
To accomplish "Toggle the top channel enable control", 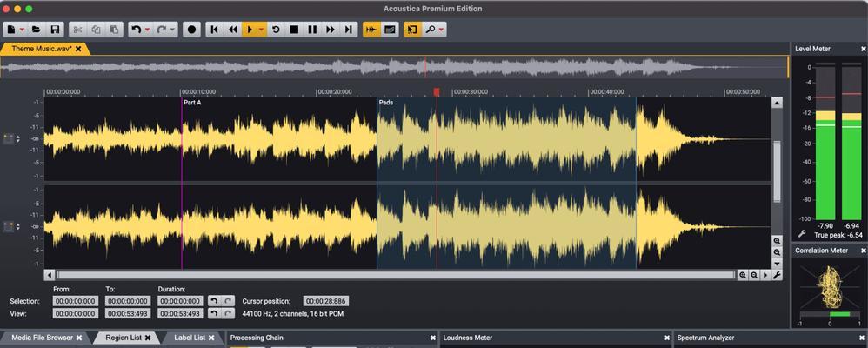I will click(x=8, y=139).
